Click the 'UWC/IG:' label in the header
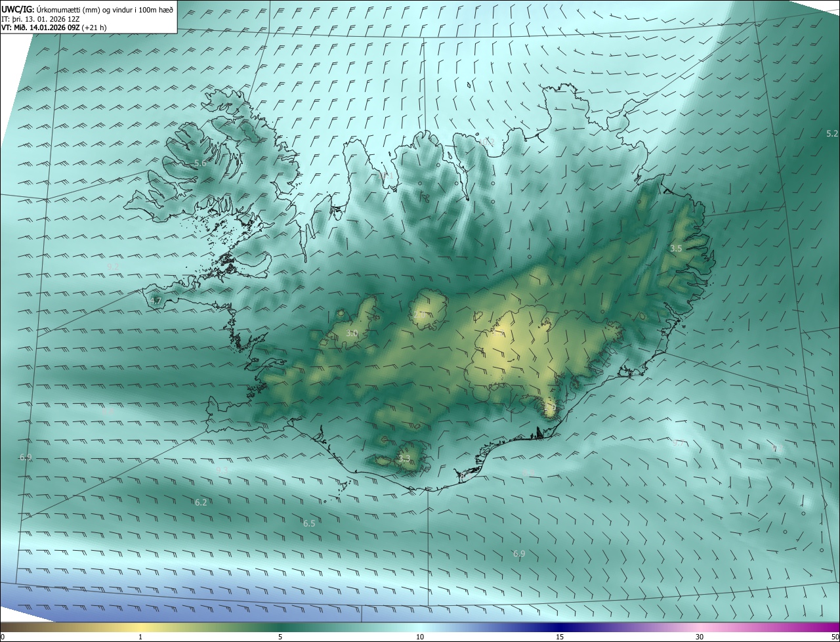Image resolution: width=840 pixels, height=642 pixels. (18, 9)
